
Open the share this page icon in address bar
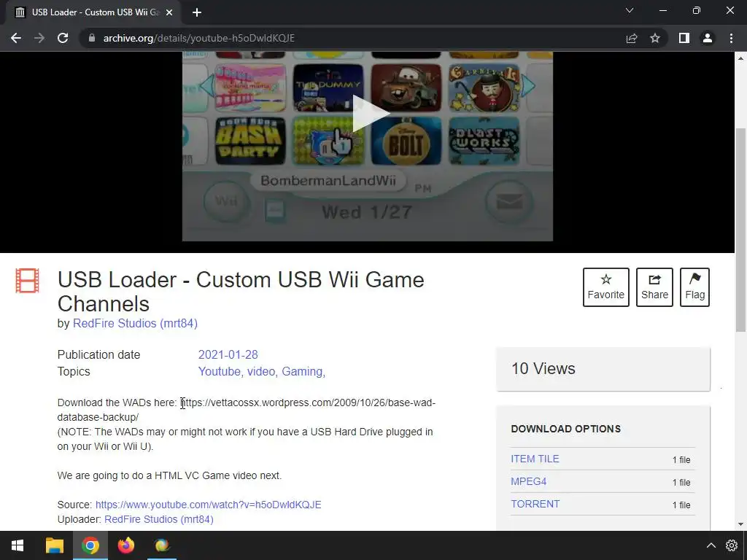point(632,38)
